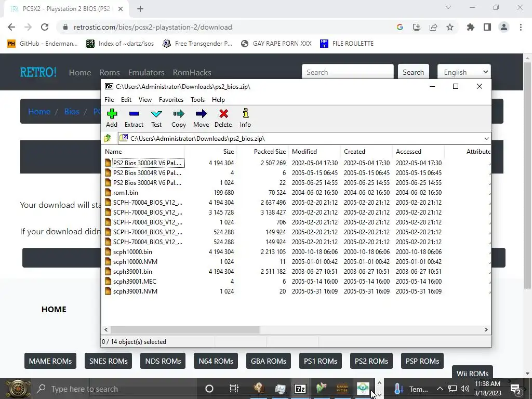Select the scph10000.bin file
Screen dimensions: 532x399
click(132, 252)
